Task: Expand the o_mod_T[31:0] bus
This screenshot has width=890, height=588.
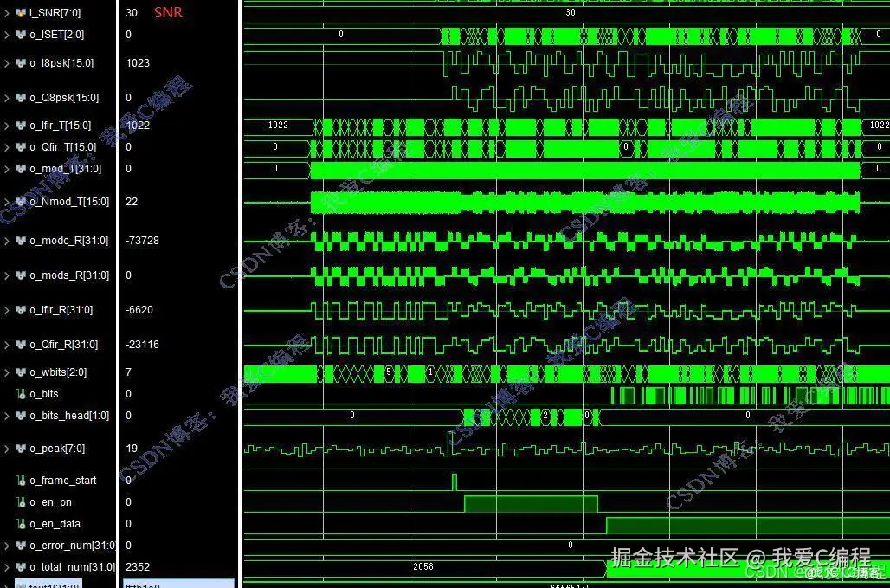Action: 7,169
